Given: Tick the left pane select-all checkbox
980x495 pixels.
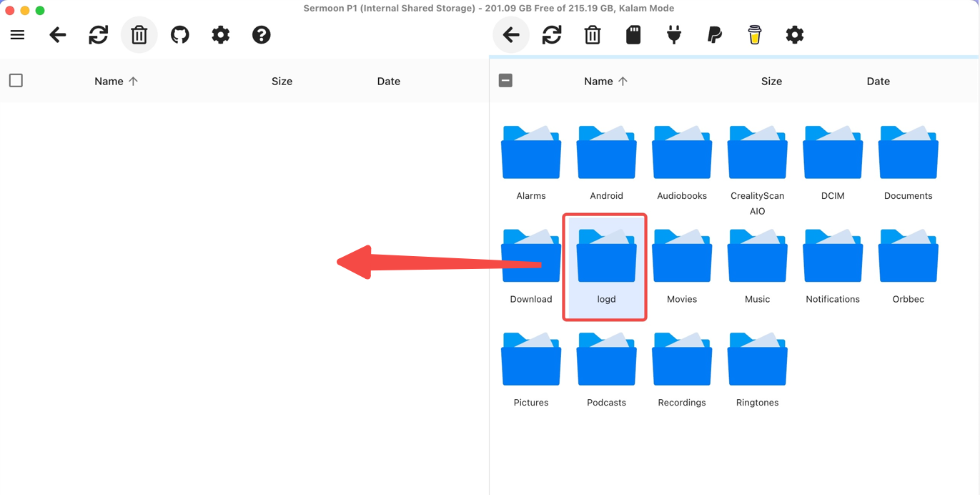Looking at the screenshot, I should [x=16, y=80].
